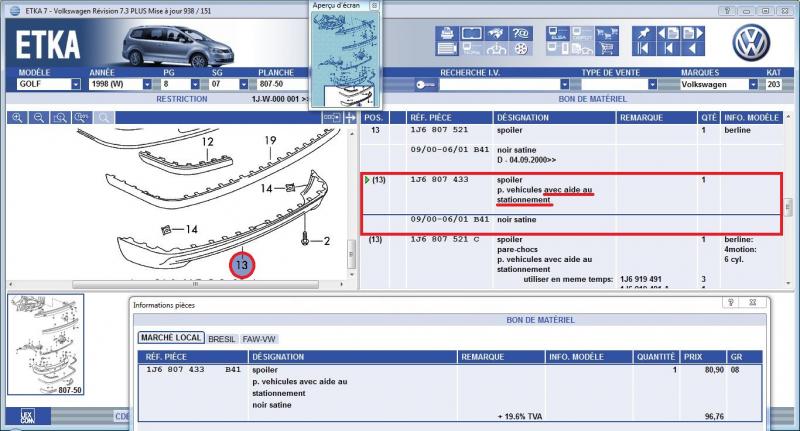Screen dimensions: 800x431
Task: Click the handshake icon in the toolbar
Action: tap(495, 33)
